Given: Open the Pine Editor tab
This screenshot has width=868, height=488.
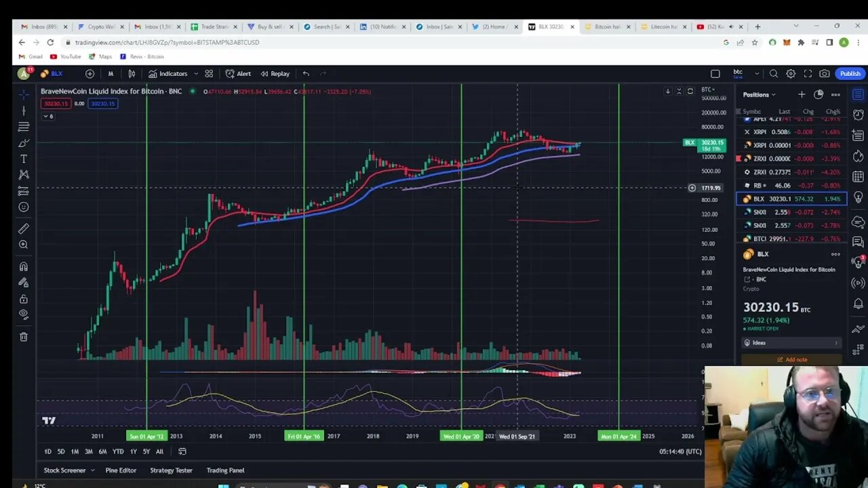Looking at the screenshot, I should point(121,470).
